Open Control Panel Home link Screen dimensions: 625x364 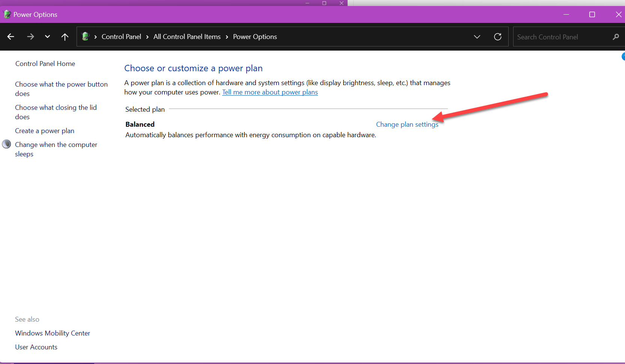[45, 64]
